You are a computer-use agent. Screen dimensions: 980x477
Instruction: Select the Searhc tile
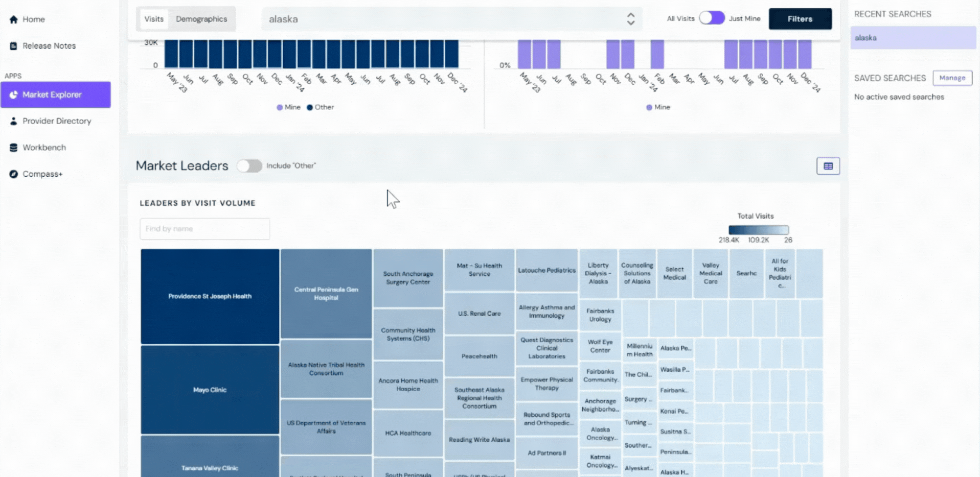click(746, 273)
